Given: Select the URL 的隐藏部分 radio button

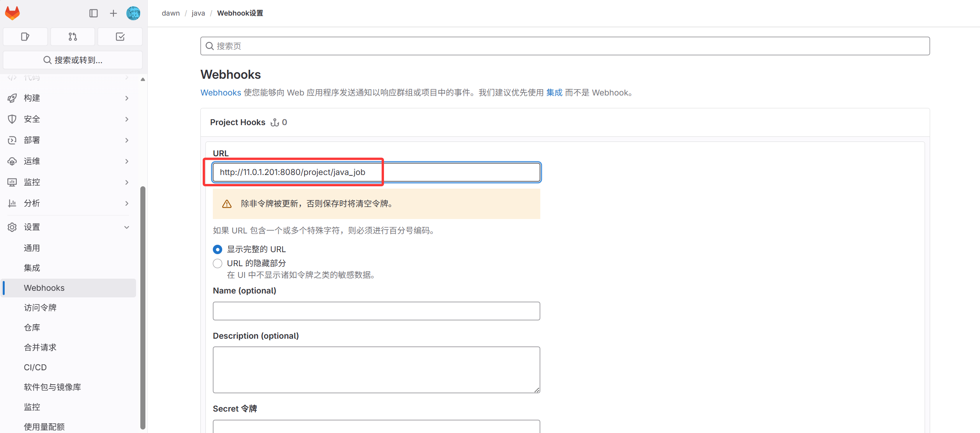Looking at the screenshot, I should click(218, 263).
